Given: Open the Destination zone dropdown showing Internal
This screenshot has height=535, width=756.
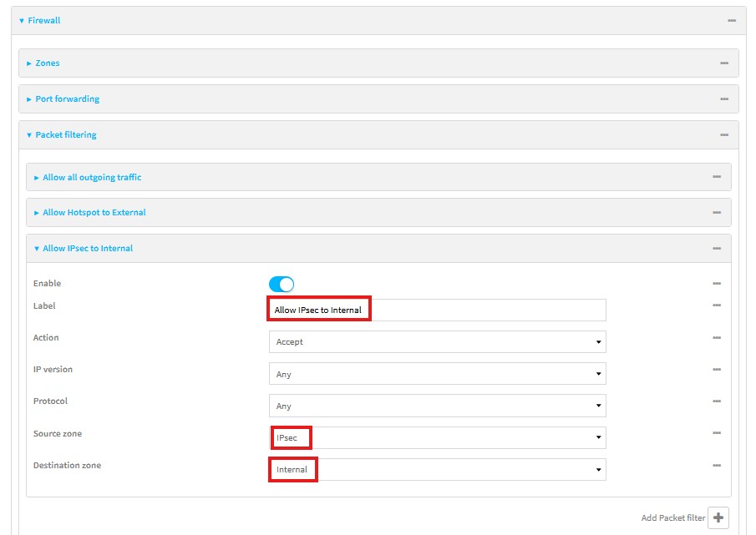Looking at the screenshot, I should coord(437,470).
